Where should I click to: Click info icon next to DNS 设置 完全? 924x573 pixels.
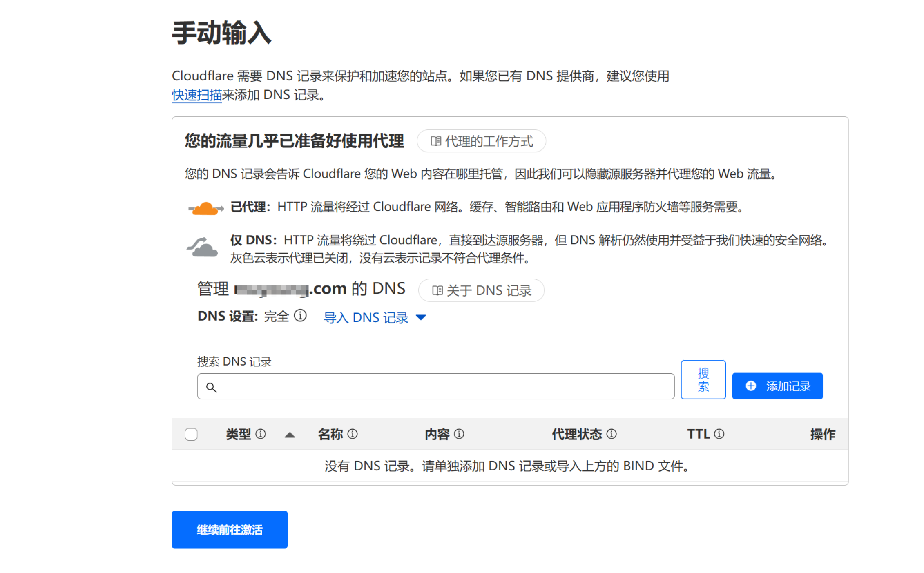[x=300, y=316]
